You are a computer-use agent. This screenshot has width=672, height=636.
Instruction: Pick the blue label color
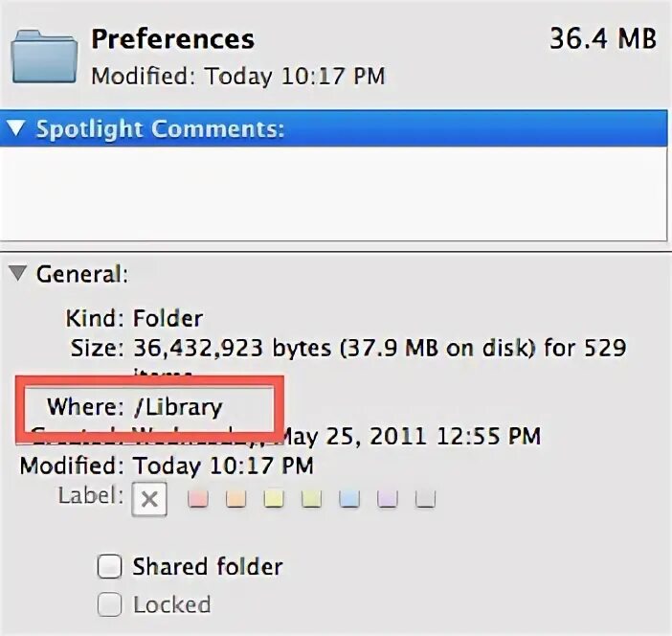click(x=349, y=498)
